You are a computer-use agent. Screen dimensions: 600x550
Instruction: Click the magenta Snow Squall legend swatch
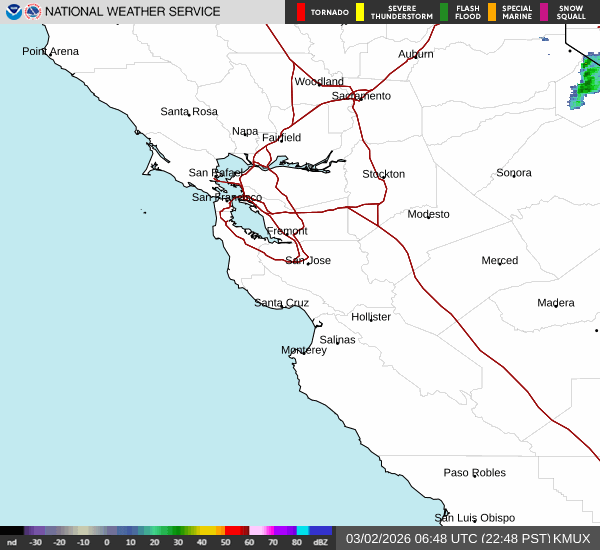coord(543,12)
